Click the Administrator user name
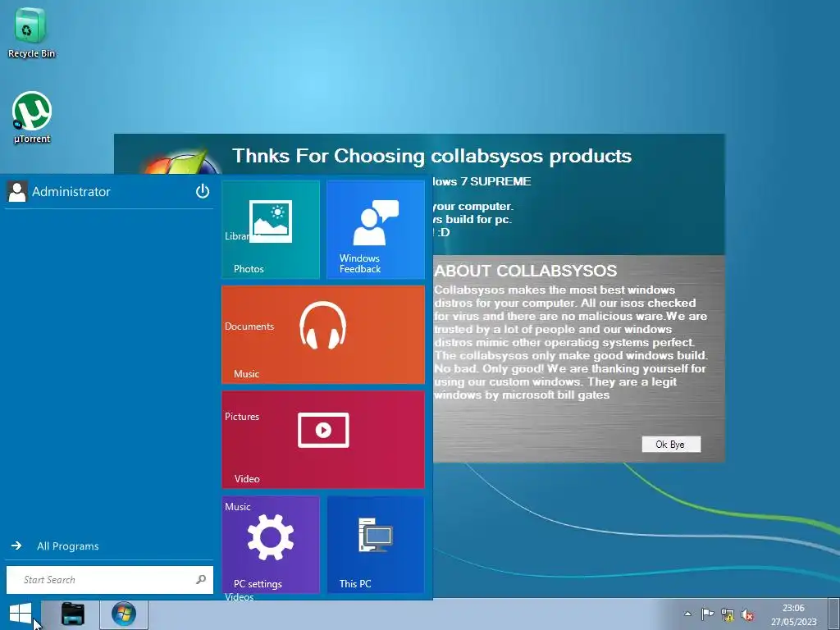 tap(71, 191)
